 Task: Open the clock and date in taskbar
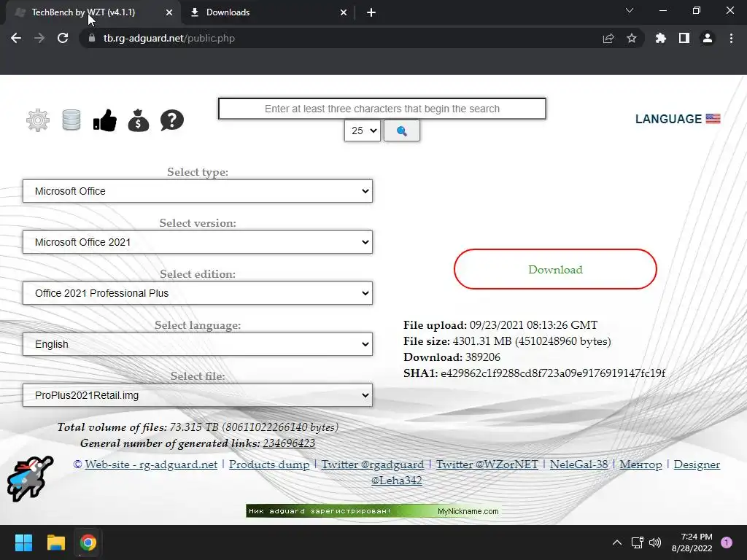coord(692,542)
